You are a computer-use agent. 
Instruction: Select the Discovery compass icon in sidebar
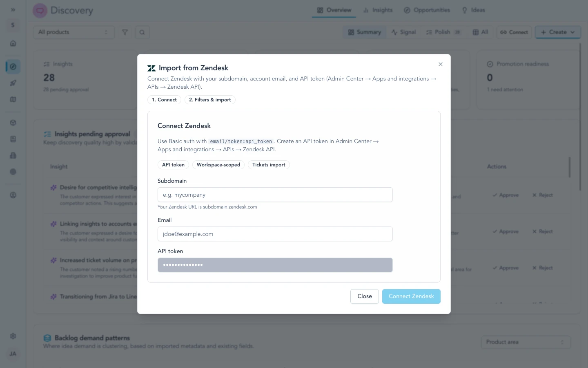[13, 66]
